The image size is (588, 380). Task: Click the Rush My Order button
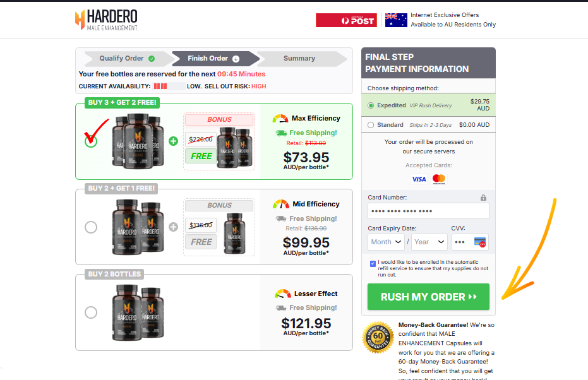click(x=428, y=297)
